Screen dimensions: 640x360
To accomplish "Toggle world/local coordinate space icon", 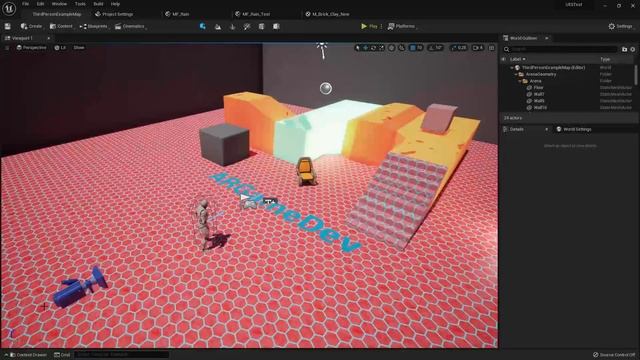I will click(x=391, y=48).
